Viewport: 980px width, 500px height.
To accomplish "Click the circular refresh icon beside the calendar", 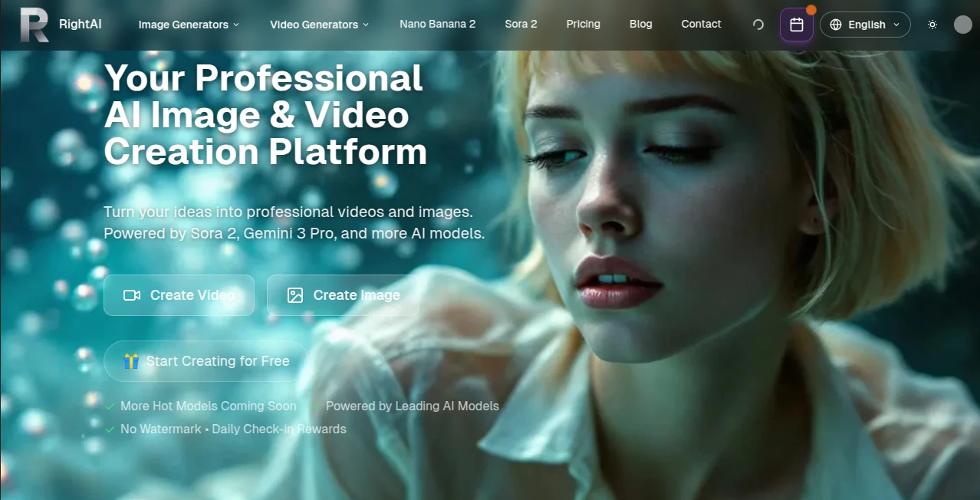I will [758, 24].
